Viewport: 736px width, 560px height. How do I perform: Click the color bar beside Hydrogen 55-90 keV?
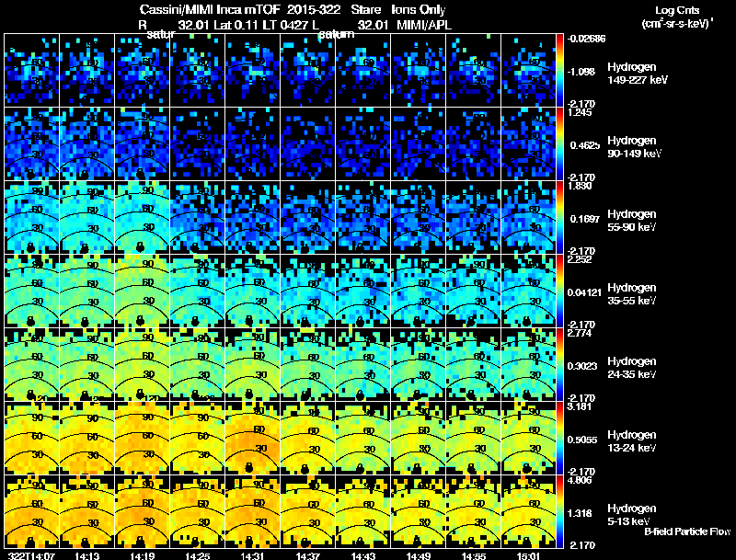(x=559, y=217)
